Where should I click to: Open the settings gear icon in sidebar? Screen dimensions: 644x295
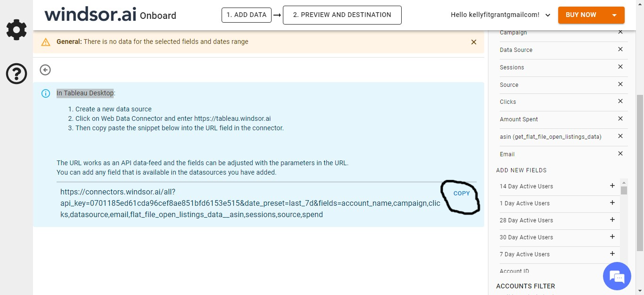(17, 30)
